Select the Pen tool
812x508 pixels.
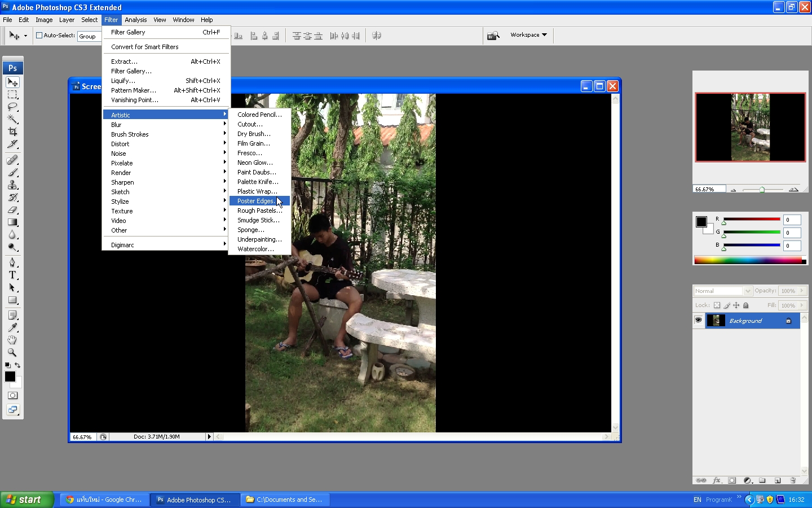[x=12, y=262]
